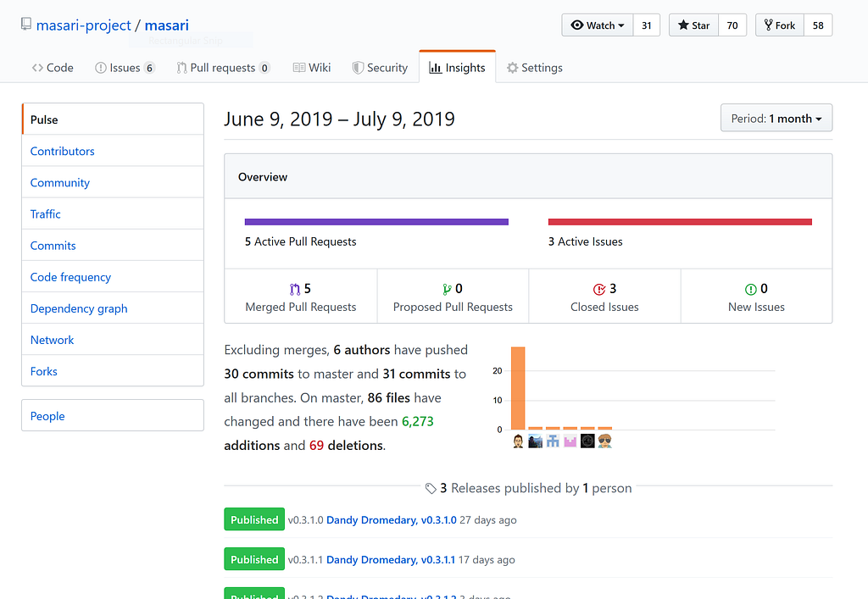This screenshot has width=868, height=599.
Task: Open Contributors in the sidebar
Action: [x=113, y=151]
